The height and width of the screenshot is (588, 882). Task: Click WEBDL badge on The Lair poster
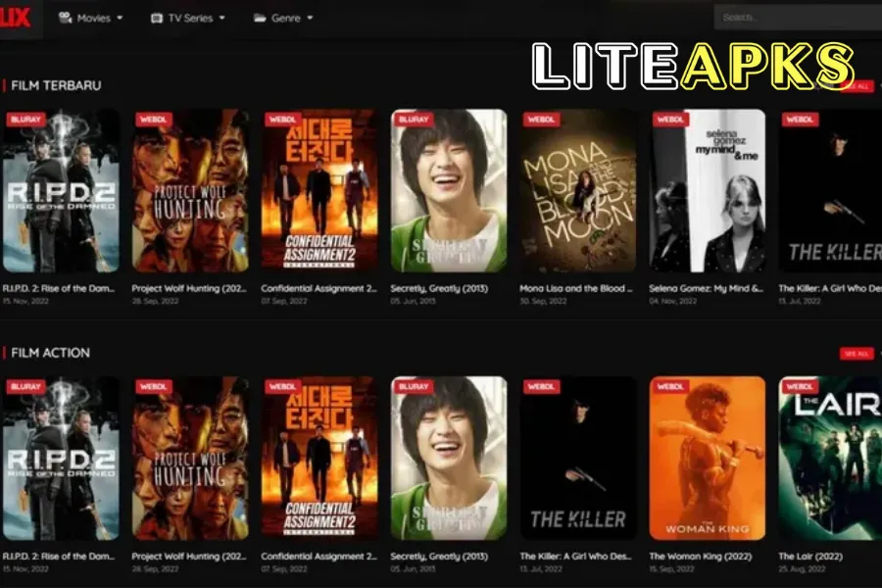coord(800,386)
